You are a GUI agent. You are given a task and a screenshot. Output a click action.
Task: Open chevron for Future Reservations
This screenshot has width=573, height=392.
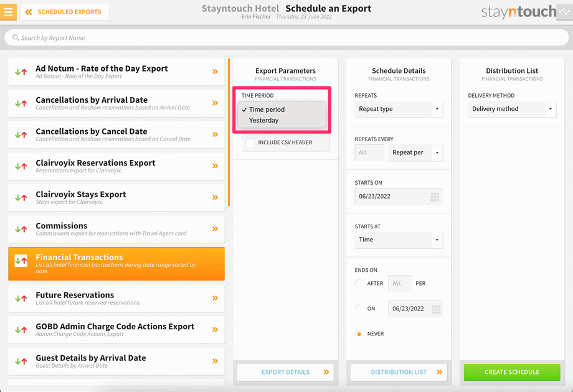(215, 298)
